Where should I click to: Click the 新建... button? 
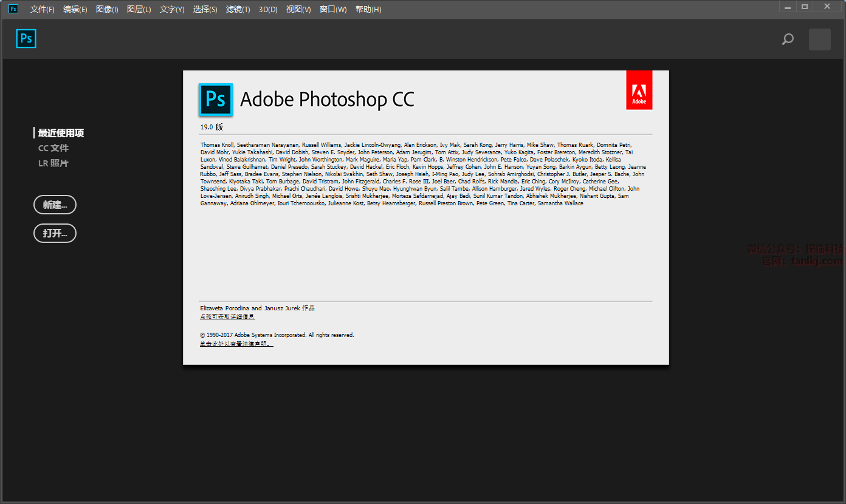click(x=55, y=205)
